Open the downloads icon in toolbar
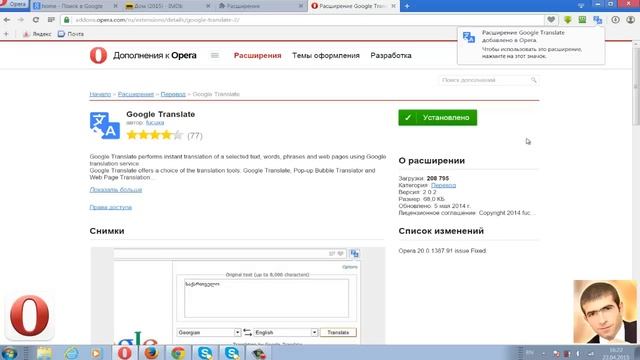Screen dimensions: 640x360 pos(615,20)
